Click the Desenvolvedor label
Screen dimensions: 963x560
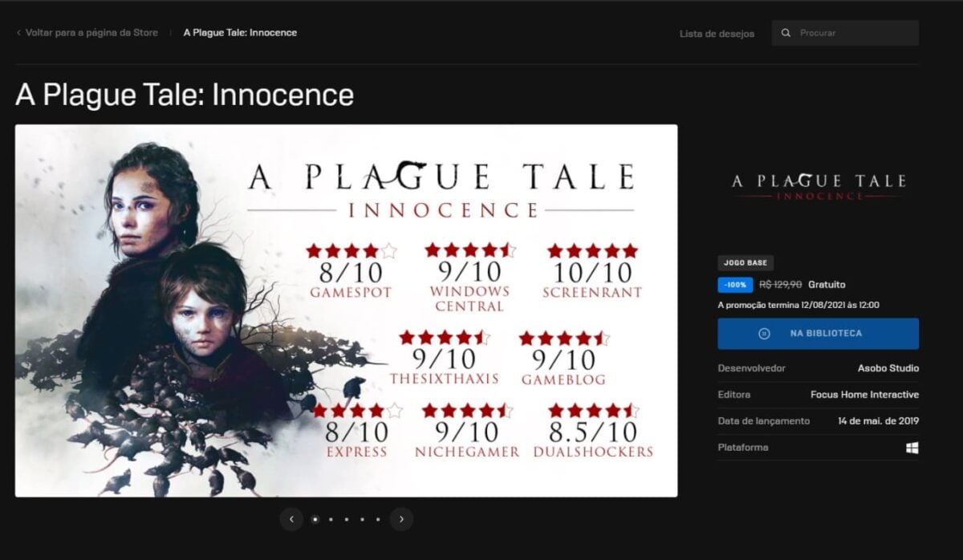click(x=751, y=368)
